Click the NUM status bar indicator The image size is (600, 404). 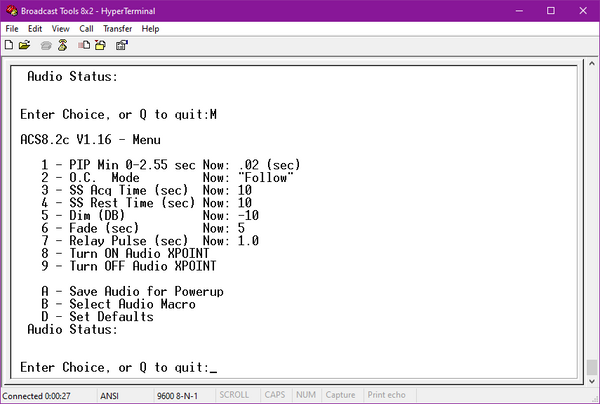(x=306, y=395)
